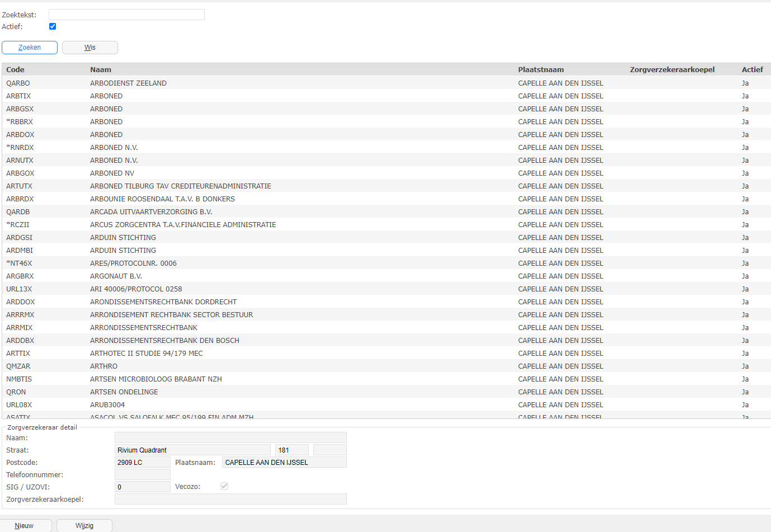Screen dimensions: 771x532
Task: Click the Plaatsnaam detail field
Action: [x=284, y=462]
